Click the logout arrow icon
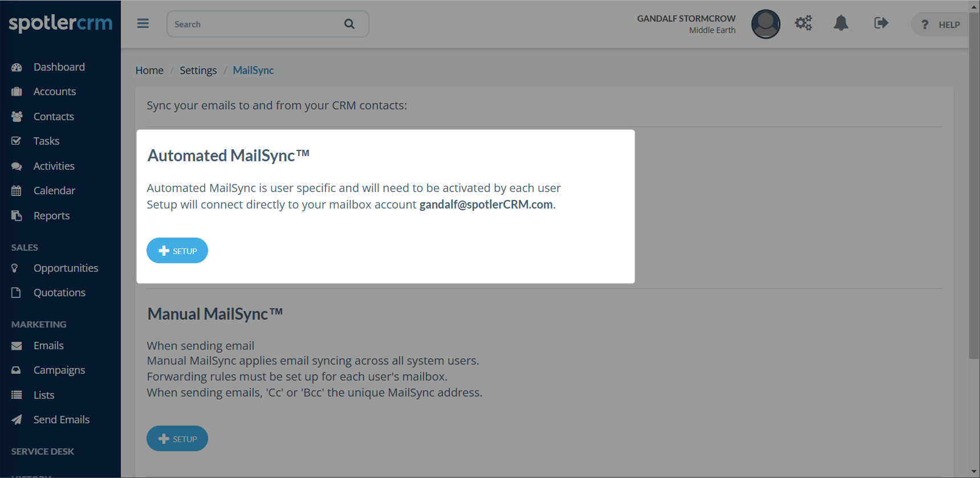The image size is (980, 478). (881, 23)
